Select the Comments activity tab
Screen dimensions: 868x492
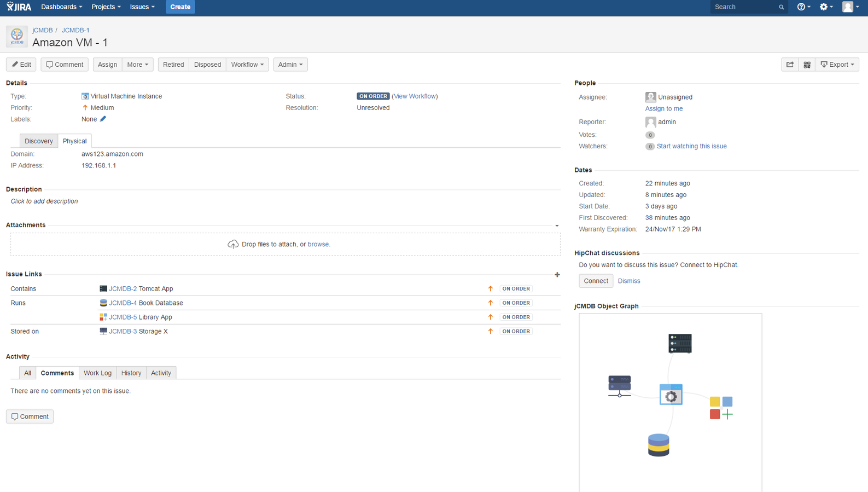(57, 373)
